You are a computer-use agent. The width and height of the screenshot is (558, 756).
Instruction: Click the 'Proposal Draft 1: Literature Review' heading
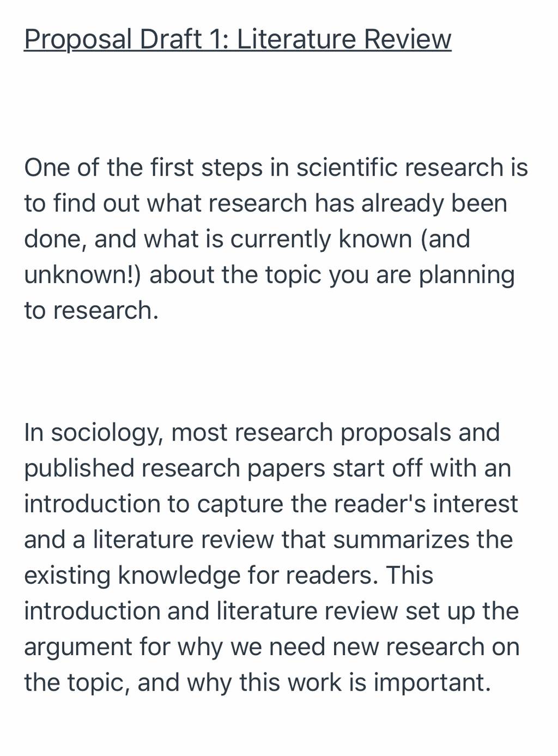238,40
